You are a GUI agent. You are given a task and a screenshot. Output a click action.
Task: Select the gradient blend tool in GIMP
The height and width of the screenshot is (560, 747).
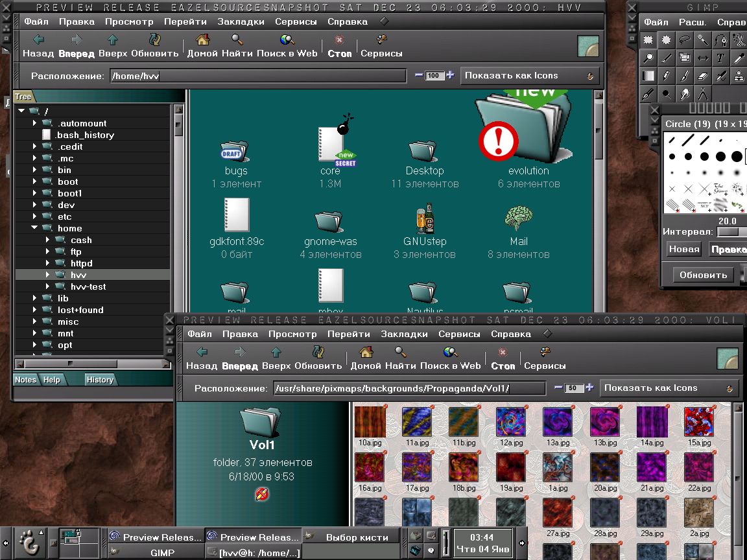[648, 76]
